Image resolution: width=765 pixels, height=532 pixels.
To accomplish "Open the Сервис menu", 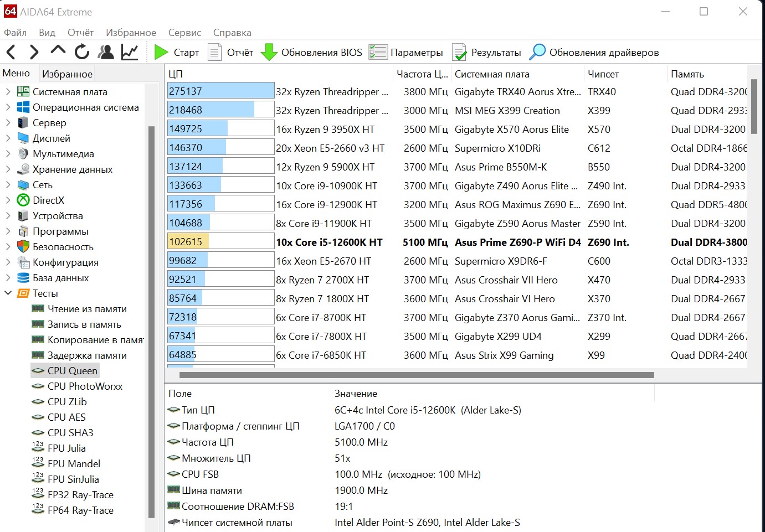I will 184,33.
